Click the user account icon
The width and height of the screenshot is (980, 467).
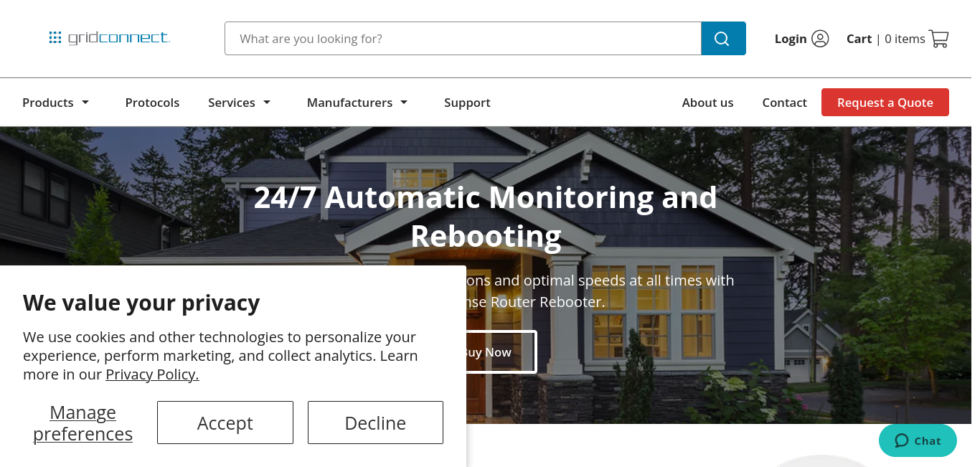click(x=820, y=39)
